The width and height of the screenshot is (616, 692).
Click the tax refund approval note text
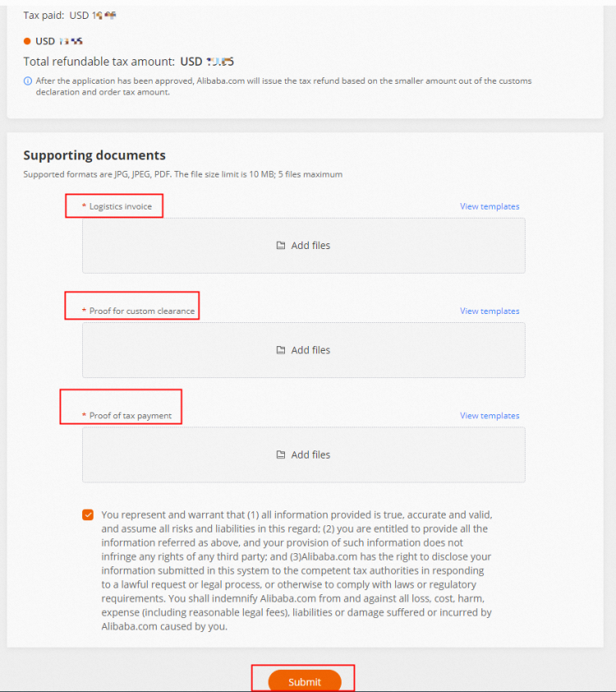tap(283, 86)
